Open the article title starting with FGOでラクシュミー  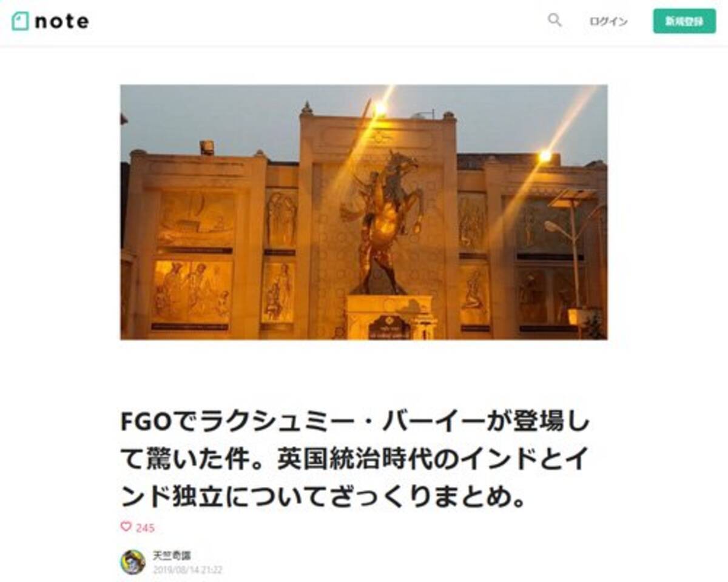coord(355,462)
